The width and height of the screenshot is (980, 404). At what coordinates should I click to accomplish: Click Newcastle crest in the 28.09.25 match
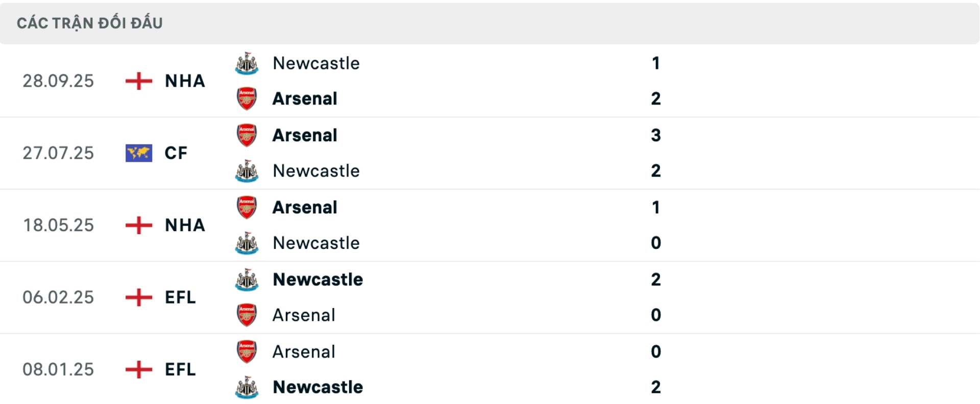coord(247,63)
